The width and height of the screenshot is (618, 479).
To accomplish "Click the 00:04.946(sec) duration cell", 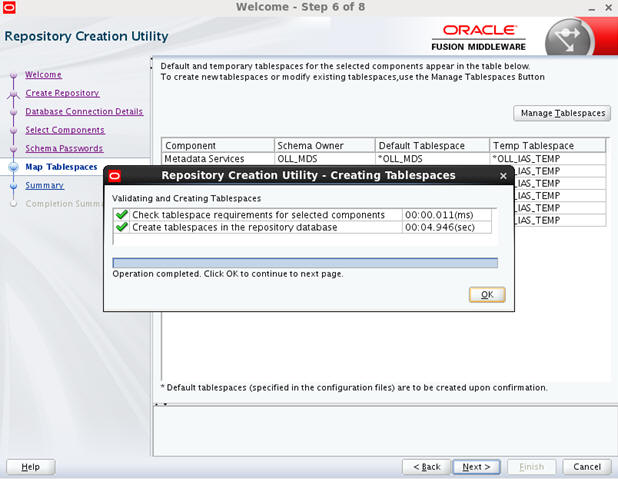I will coord(447,227).
